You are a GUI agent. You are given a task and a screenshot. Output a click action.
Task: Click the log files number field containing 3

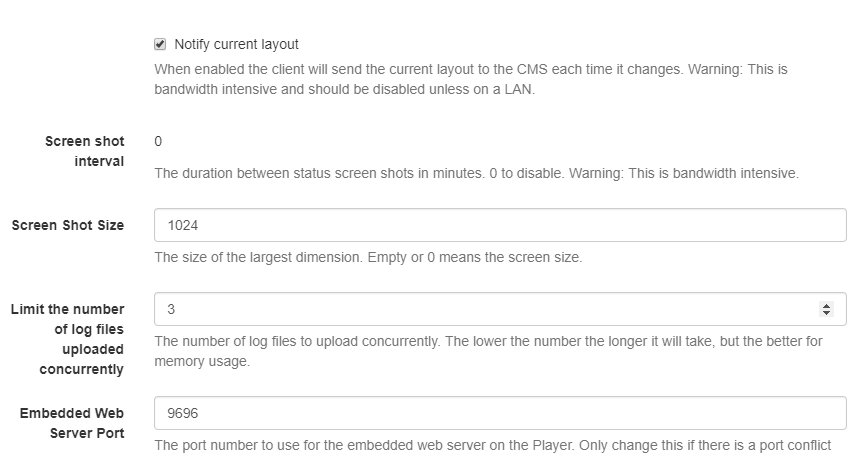point(500,309)
